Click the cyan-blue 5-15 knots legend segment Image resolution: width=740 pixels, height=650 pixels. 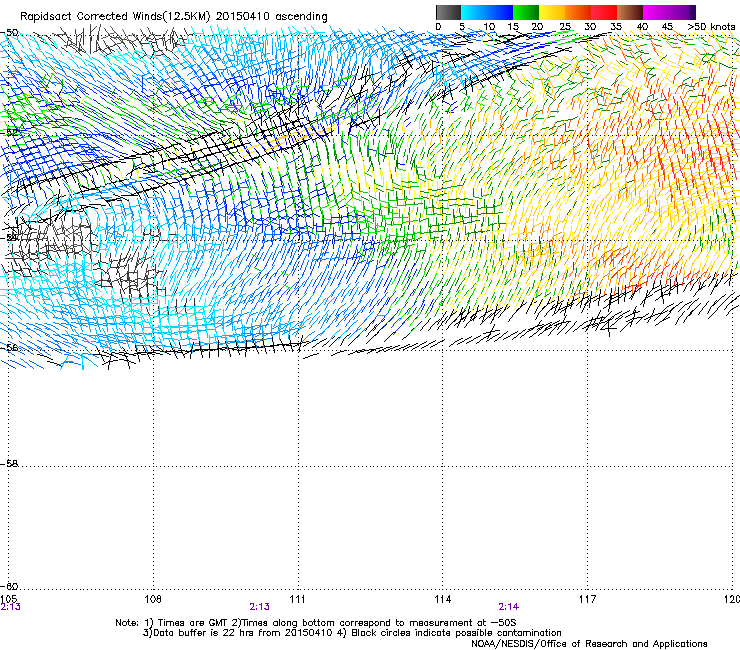pyautogui.click(x=487, y=12)
